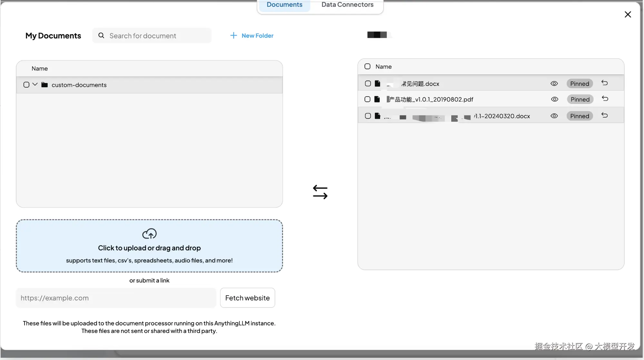Check the box for 常见问题.docx
This screenshot has width=644, height=360.
pos(368,84)
